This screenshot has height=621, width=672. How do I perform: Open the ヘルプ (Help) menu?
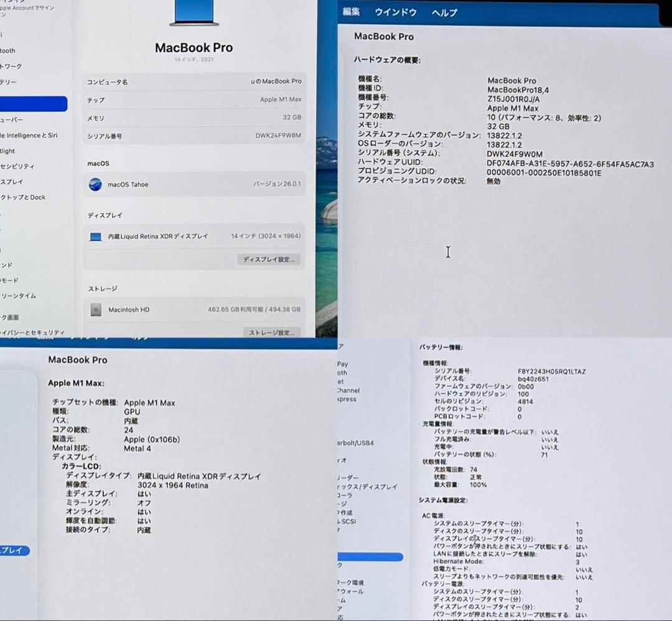(443, 12)
